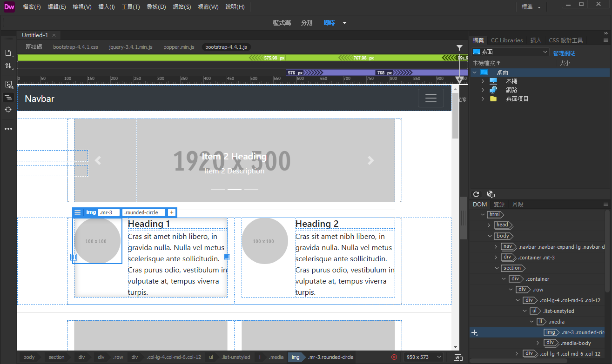Image resolution: width=612 pixels, height=364 pixels.
Task: Expand the nav element in DOM panel
Action: click(496, 246)
